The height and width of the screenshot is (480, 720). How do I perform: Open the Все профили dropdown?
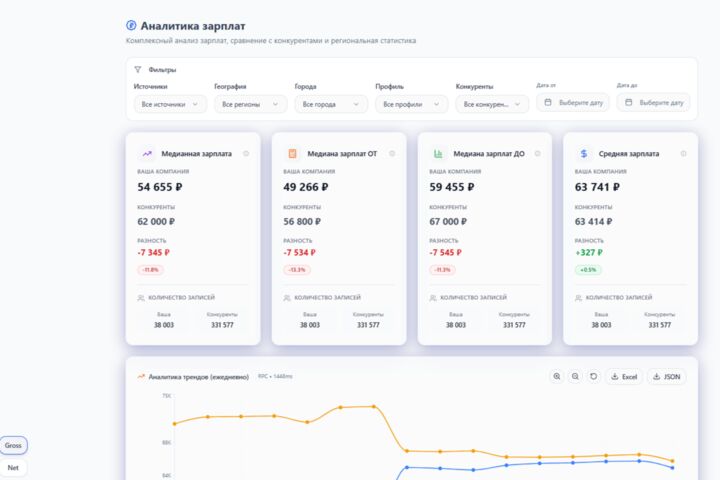tap(411, 104)
